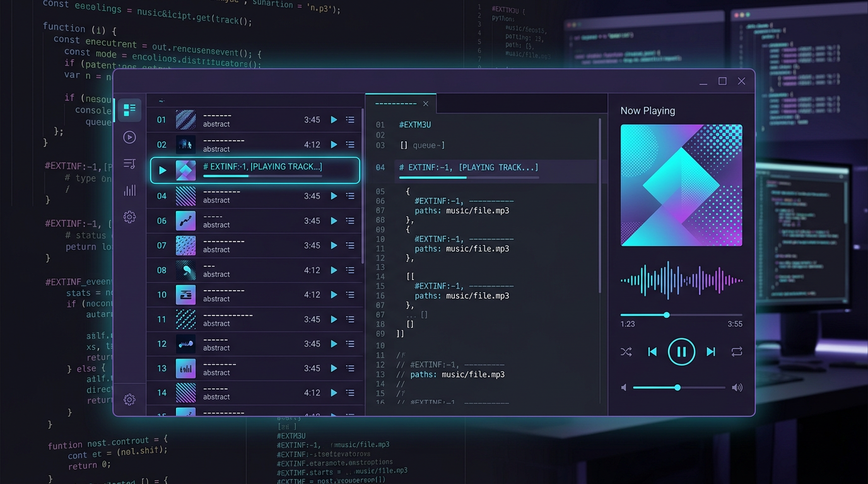This screenshot has height=484, width=868.
Task: Click the gear icon below the equalizer icon
Action: (x=129, y=217)
